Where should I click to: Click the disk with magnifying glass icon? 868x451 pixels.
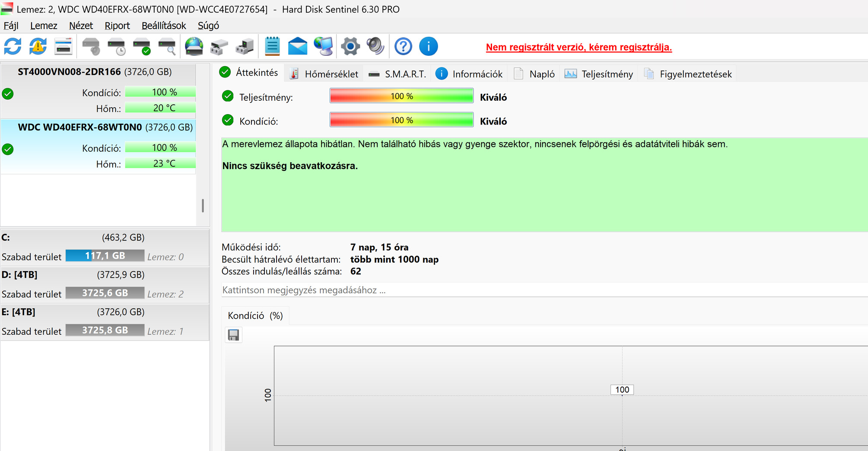tap(167, 46)
